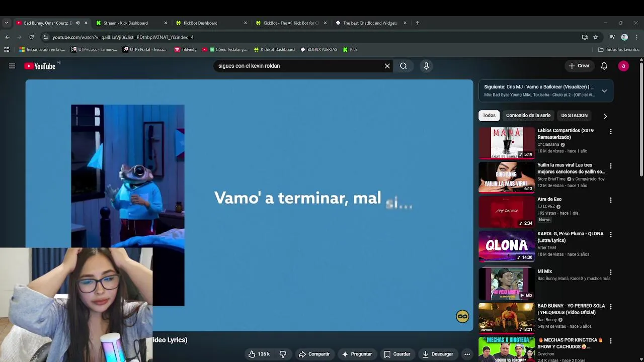
Task: Like the video with thumbs up
Action: tap(259, 354)
